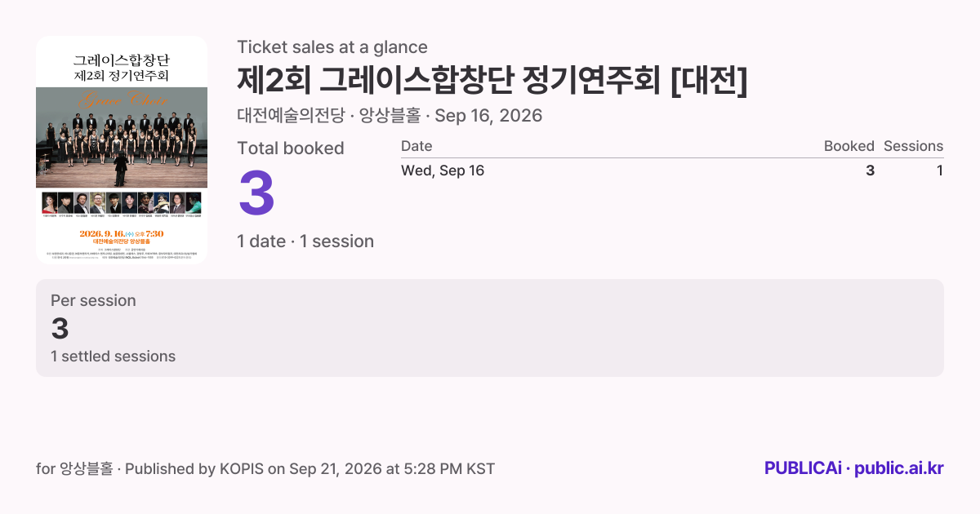Screen dimensions: 980x514
Task: Click the 1 date · 1 session summary
Action: click(x=305, y=241)
